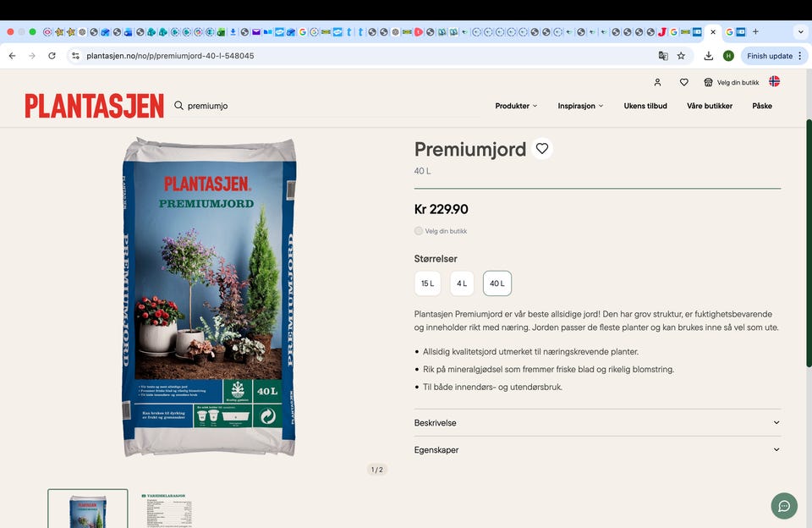
Task: Reload the Plantasjen page
Action: click(52, 56)
